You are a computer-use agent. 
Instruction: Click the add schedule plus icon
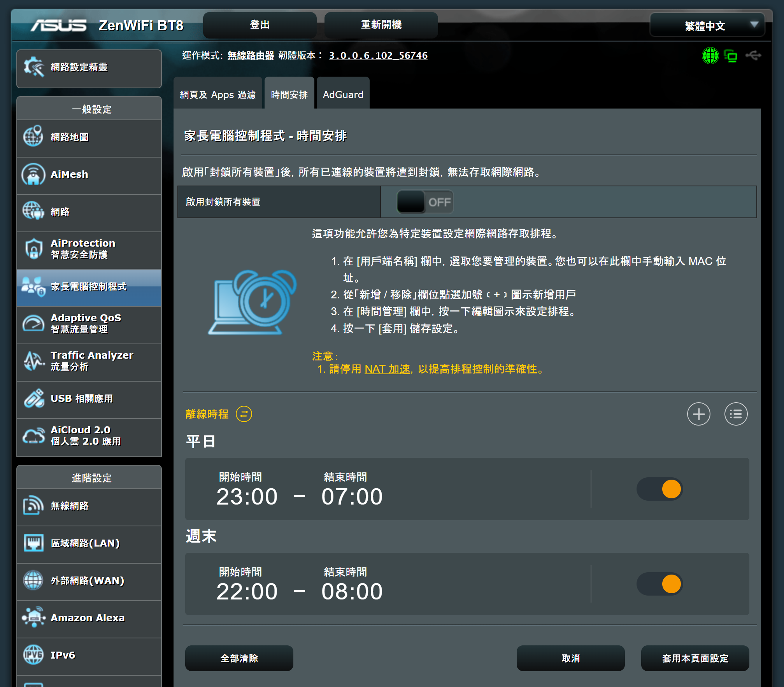point(698,414)
